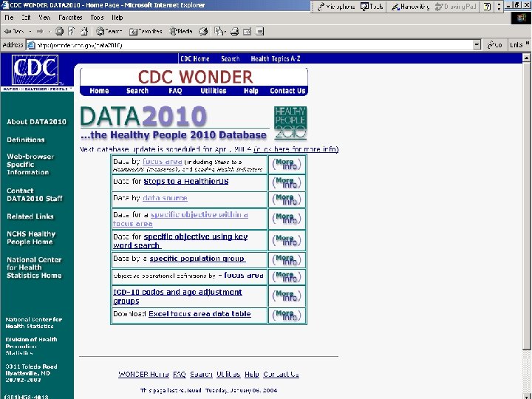Click 'click here for more info' link

tap(296, 149)
